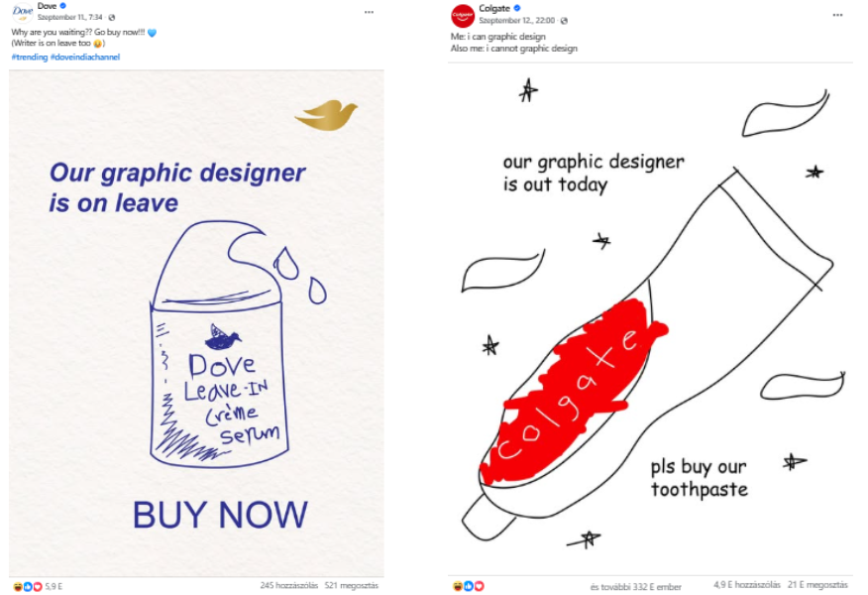Screen dimensions: 868x595
Task: Click the Colgate post timestamp Szeptember 12., 22:00
Action: coord(516,21)
